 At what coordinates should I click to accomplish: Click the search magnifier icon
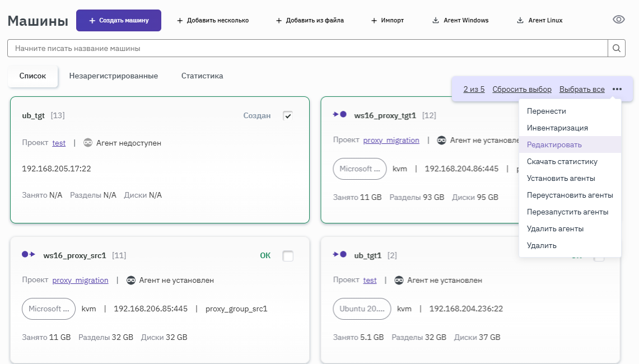tap(616, 48)
